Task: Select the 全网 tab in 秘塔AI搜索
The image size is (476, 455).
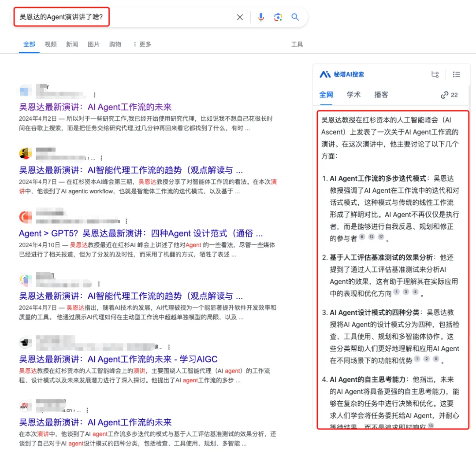Action: tap(326, 95)
